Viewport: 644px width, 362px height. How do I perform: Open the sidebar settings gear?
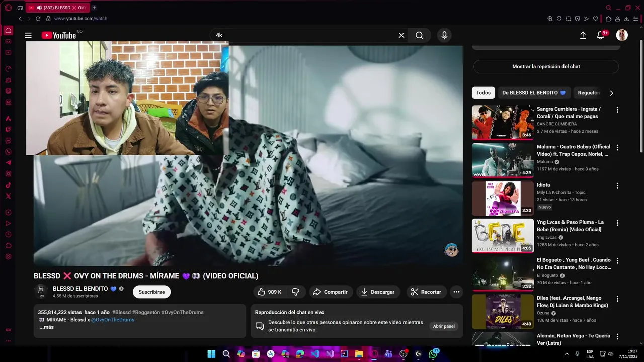coord(8,256)
